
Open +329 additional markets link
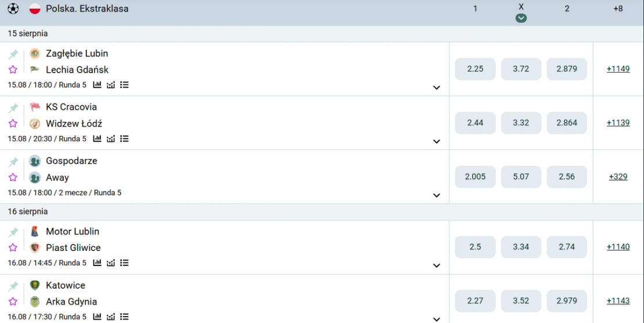[618, 177]
